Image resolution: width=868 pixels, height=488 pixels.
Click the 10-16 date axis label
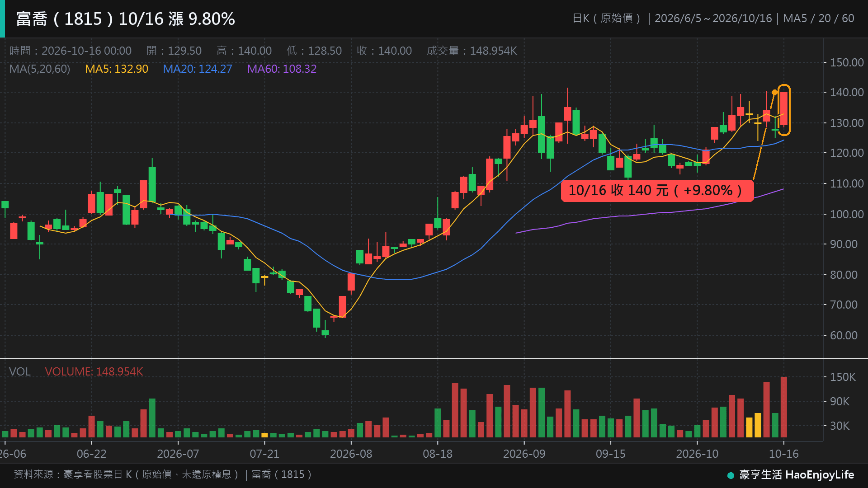tap(784, 454)
